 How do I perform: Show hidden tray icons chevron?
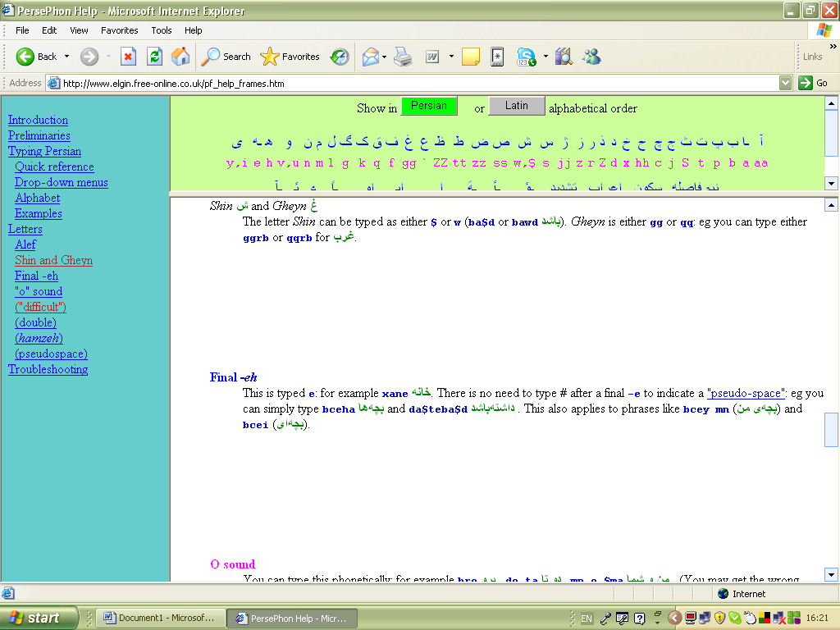click(x=675, y=619)
